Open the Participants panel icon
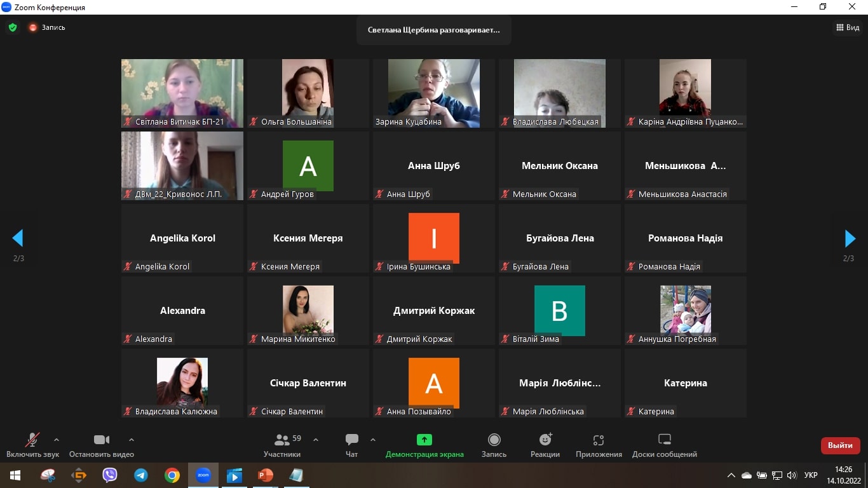The width and height of the screenshot is (868, 488). click(x=281, y=440)
